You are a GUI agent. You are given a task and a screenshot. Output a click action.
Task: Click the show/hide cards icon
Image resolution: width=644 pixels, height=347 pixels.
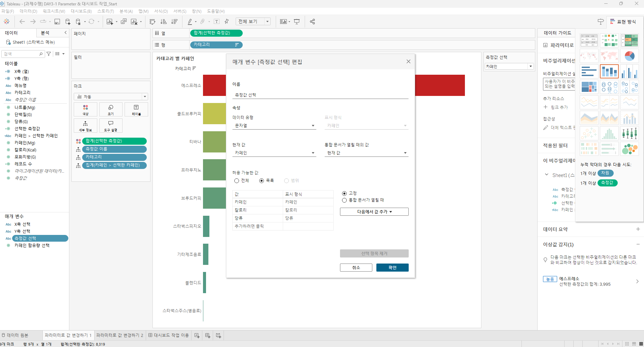[x=283, y=22]
